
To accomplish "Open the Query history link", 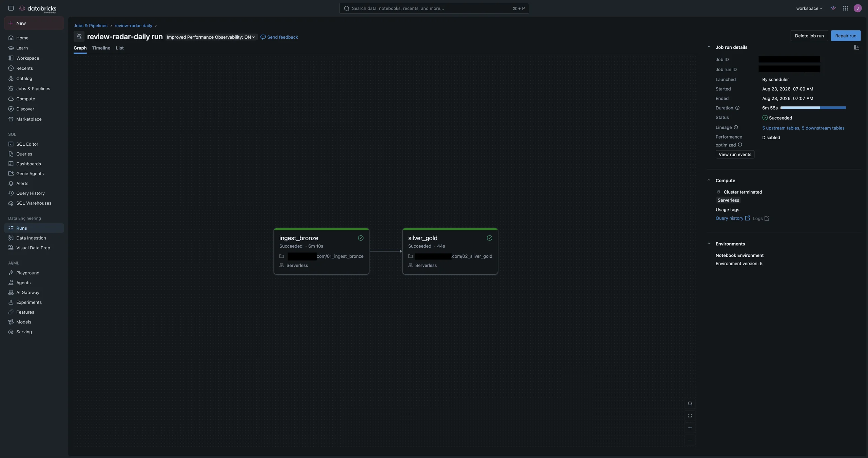I will (x=732, y=218).
